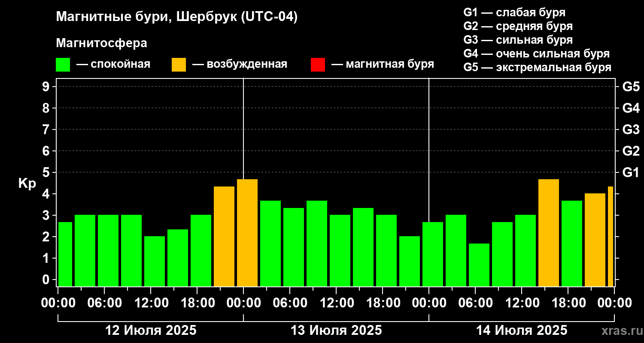644x343 pixels.
Task: Click the 18:00 time label for 13 July
Action: 383,303
